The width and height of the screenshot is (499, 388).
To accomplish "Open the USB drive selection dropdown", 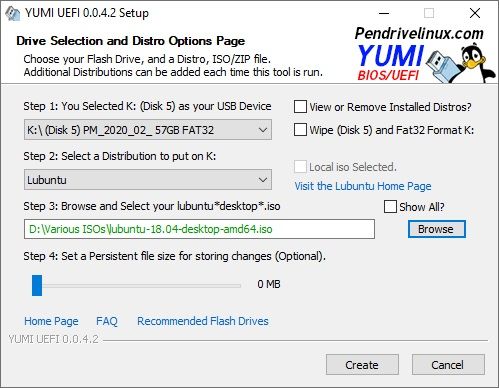I will [x=148, y=130].
